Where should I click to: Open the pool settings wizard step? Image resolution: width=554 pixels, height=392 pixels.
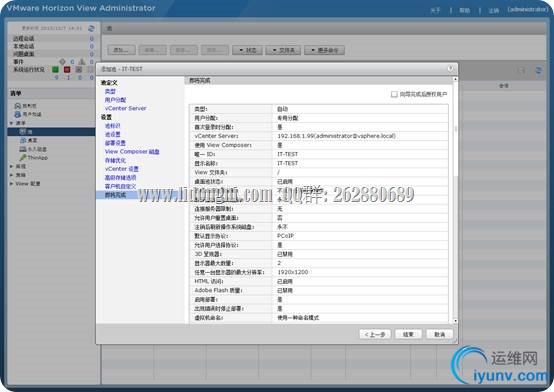113,134
